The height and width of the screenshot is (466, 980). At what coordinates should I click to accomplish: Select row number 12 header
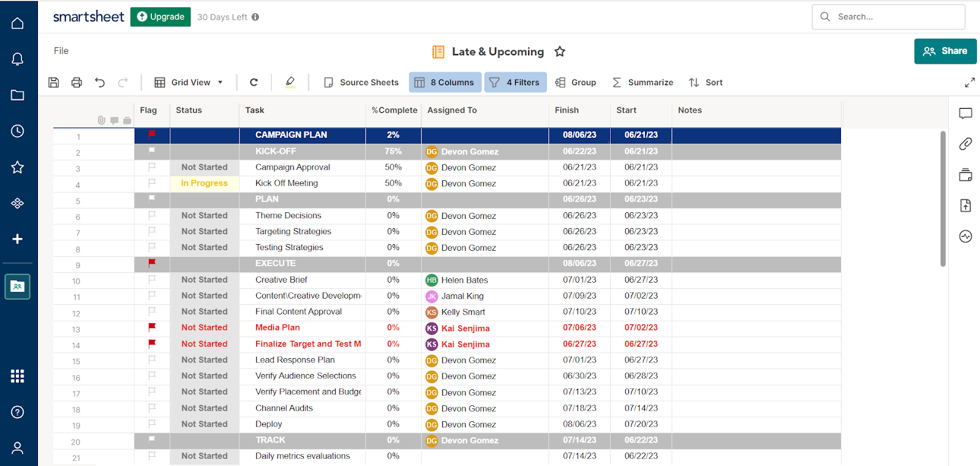pos(76,313)
